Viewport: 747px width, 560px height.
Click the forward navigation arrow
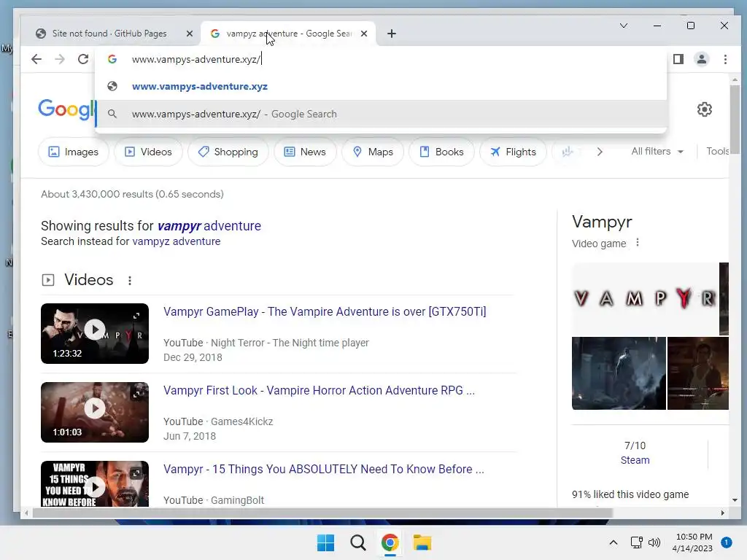pos(60,59)
